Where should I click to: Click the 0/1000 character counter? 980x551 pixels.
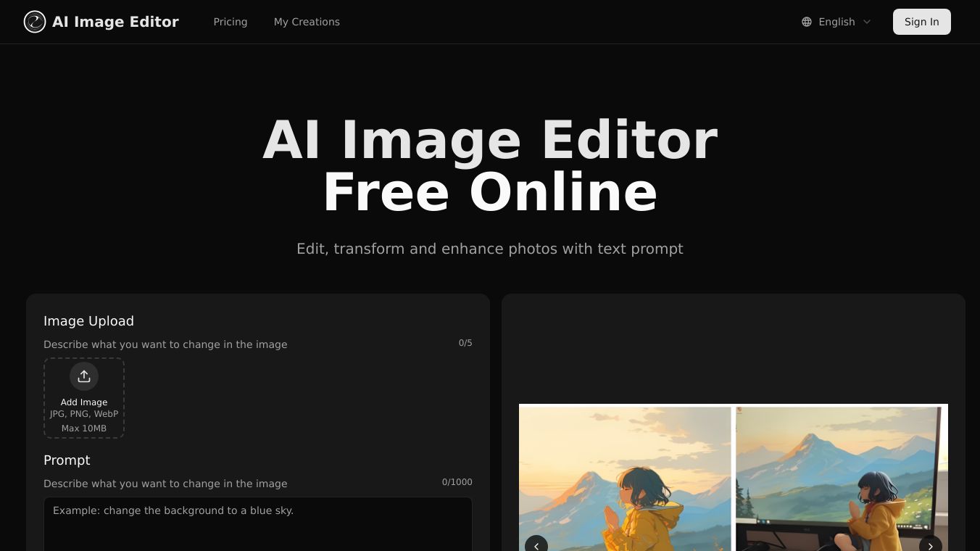(457, 482)
